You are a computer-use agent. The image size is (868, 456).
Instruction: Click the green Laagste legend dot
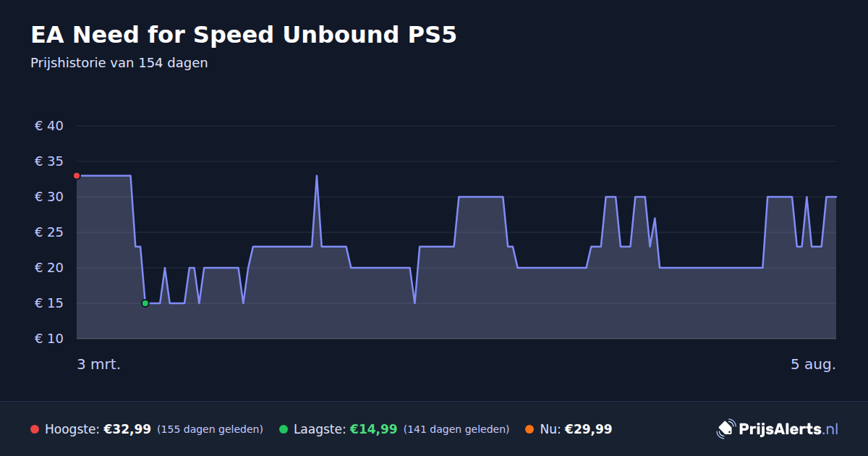(x=284, y=429)
